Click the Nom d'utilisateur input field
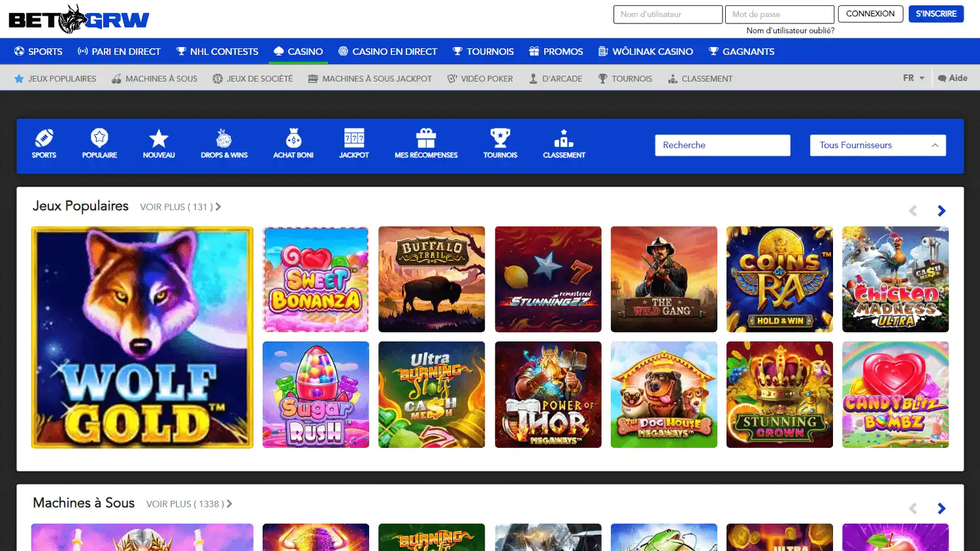This screenshot has height=551, width=980. (668, 14)
